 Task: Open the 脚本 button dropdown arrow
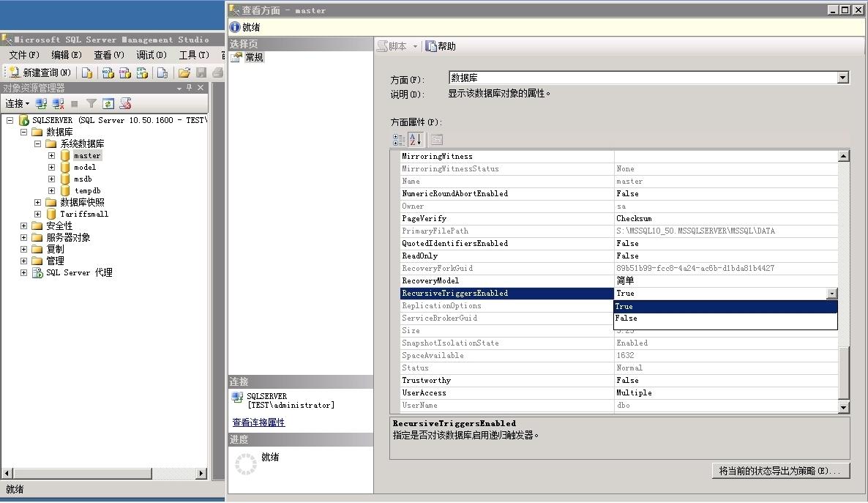tap(415, 47)
